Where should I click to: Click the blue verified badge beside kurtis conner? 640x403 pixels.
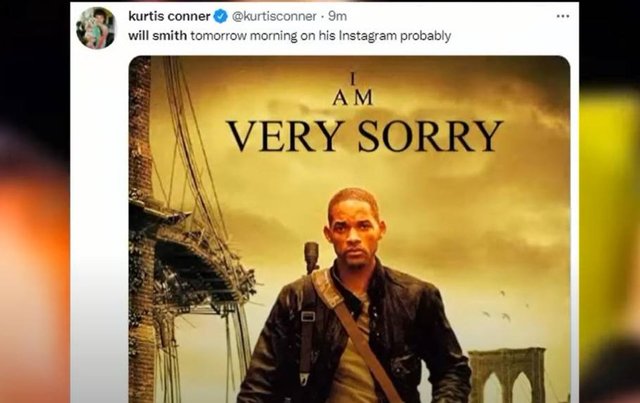coord(221,16)
